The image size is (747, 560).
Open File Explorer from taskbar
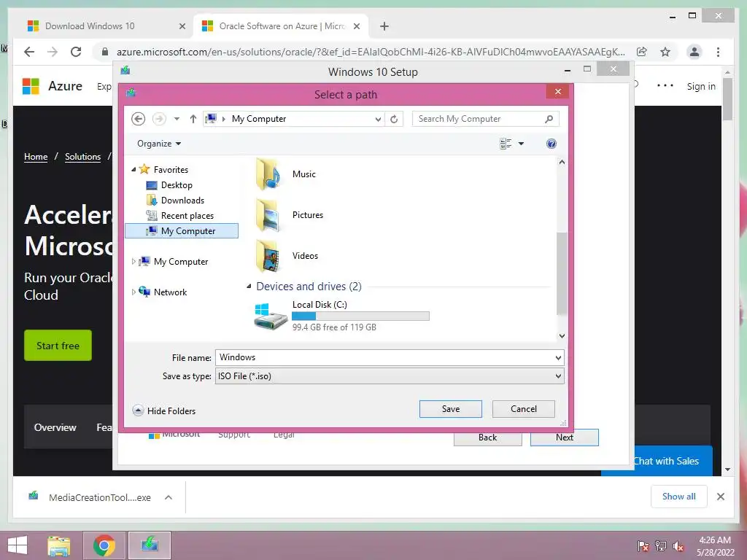click(x=58, y=545)
